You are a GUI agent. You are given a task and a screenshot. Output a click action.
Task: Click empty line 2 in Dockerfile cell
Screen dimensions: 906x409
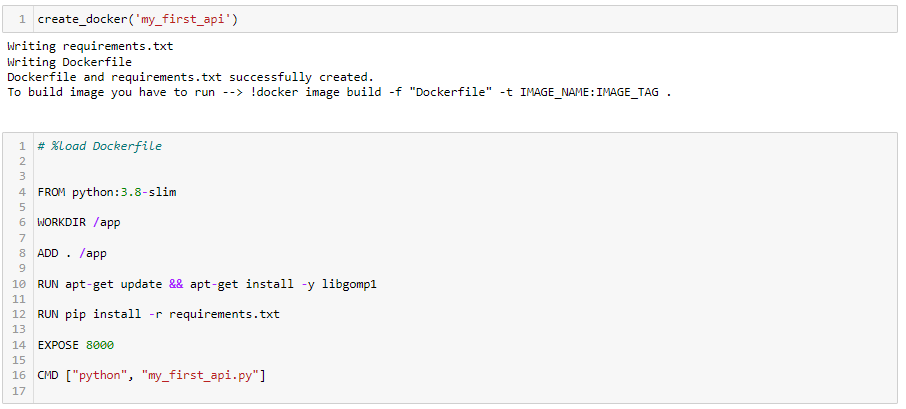click(465, 161)
